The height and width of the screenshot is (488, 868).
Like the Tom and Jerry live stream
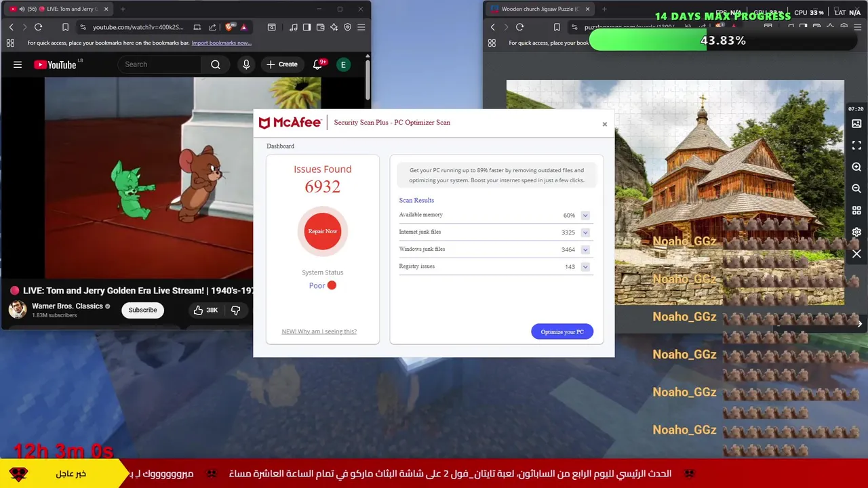pyautogui.click(x=205, y=310)
